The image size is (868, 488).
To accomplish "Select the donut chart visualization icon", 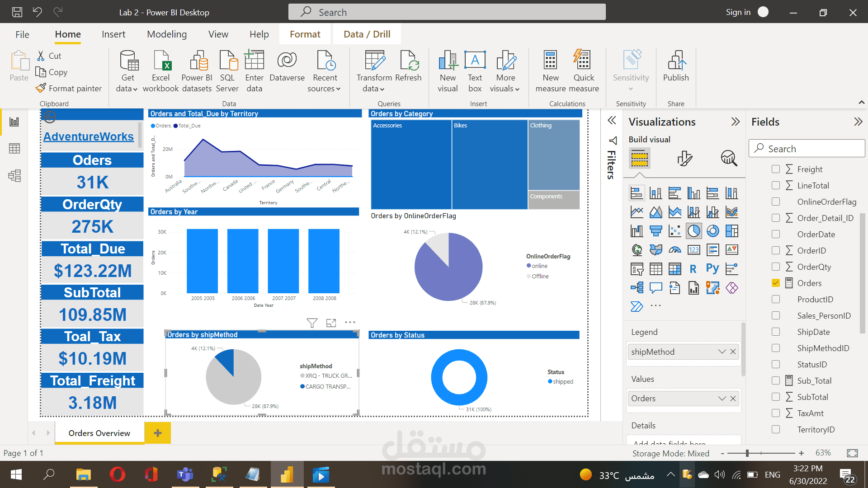I will click(x=713, y=230).
